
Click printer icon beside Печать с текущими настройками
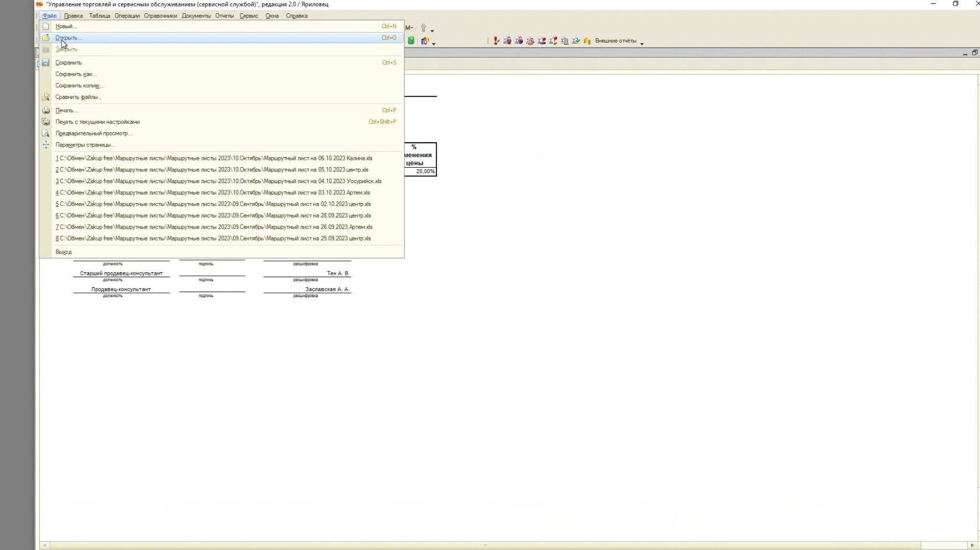click(46, 122)
